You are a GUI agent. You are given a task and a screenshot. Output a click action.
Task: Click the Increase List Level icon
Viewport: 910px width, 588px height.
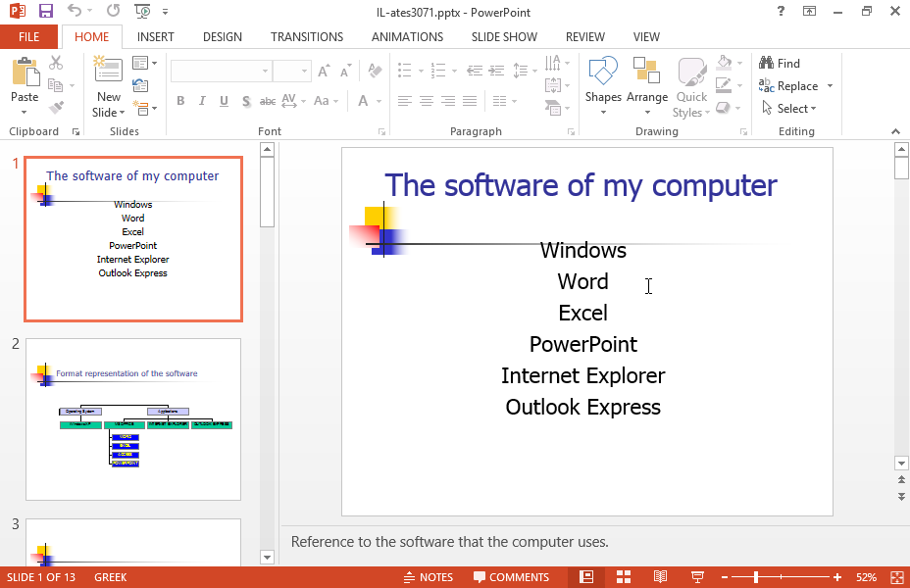pos(496,71)
